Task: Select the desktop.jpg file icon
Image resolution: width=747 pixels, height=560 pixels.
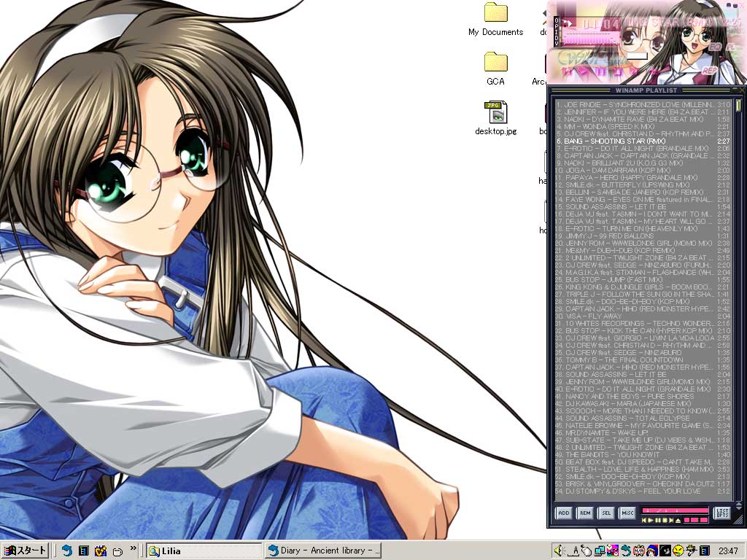Action: (x=495, y=118)
